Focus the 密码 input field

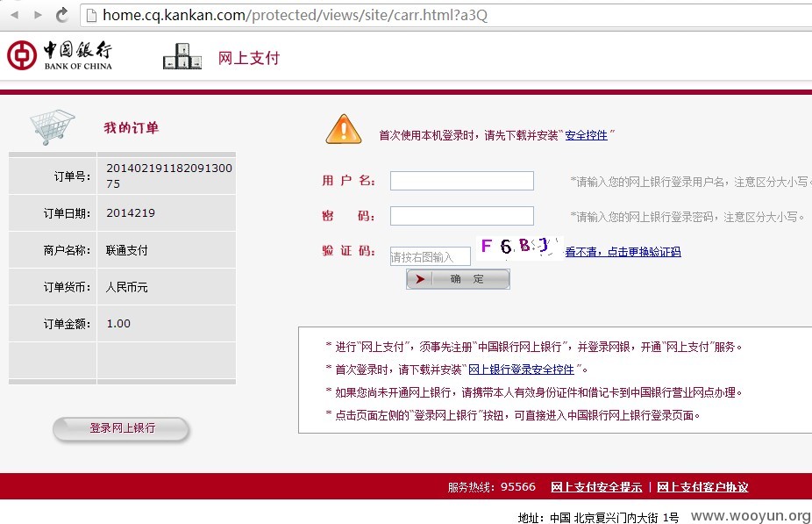point(462,216)
